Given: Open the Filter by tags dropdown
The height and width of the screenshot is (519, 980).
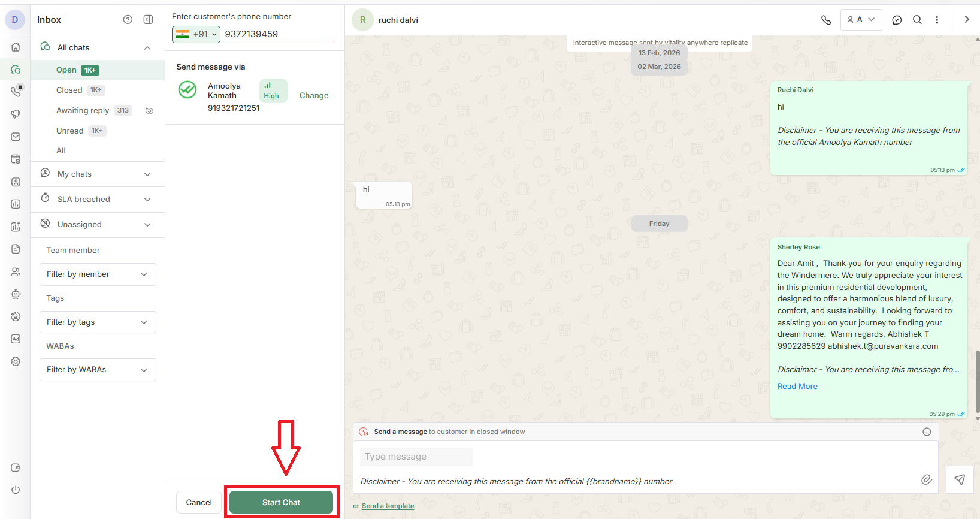Looking at the screenshot, I should coord(98,322).
